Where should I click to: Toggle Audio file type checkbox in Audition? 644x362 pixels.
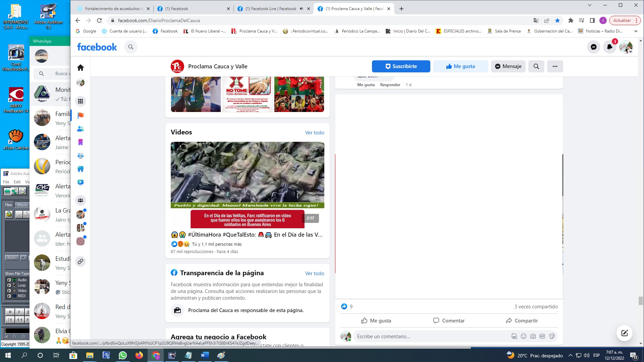(x=9, y=280)
